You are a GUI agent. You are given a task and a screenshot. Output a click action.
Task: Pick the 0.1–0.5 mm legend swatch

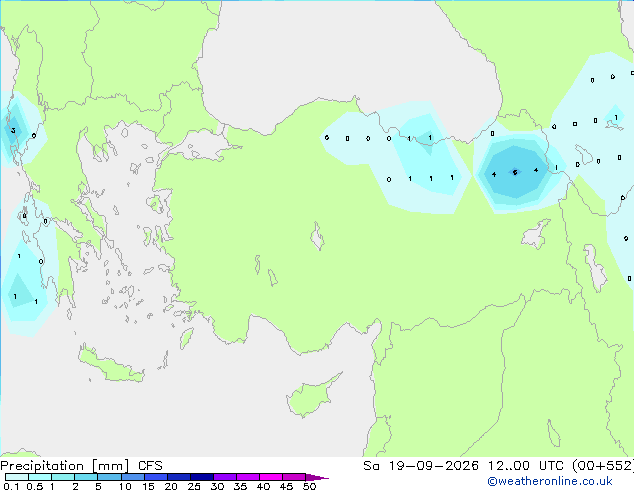tap(17, 477)
